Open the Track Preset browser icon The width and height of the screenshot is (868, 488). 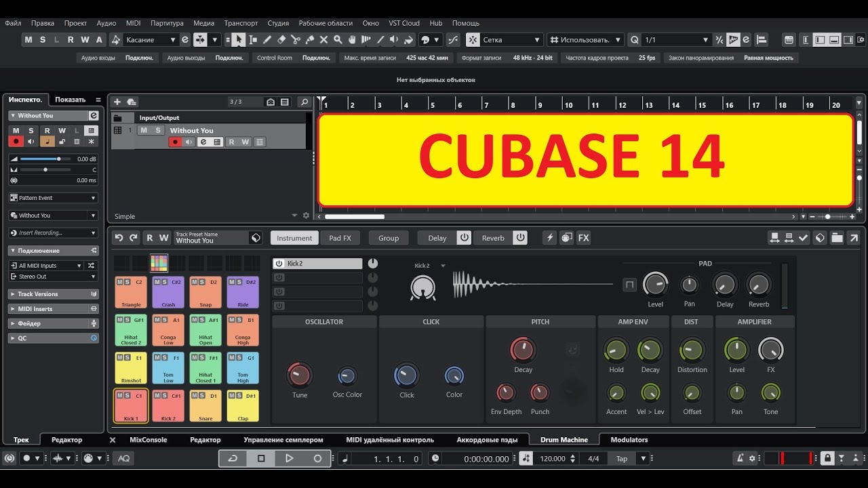point(256,238)
